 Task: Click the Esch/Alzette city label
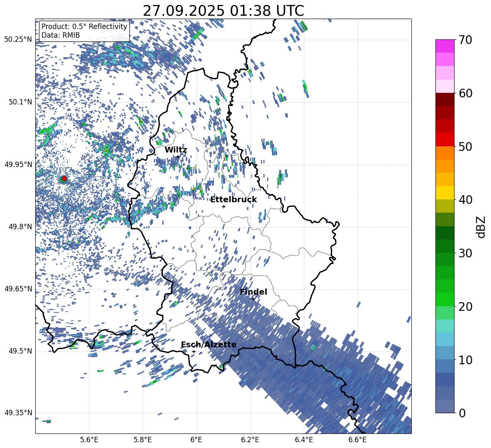[209, 344]
